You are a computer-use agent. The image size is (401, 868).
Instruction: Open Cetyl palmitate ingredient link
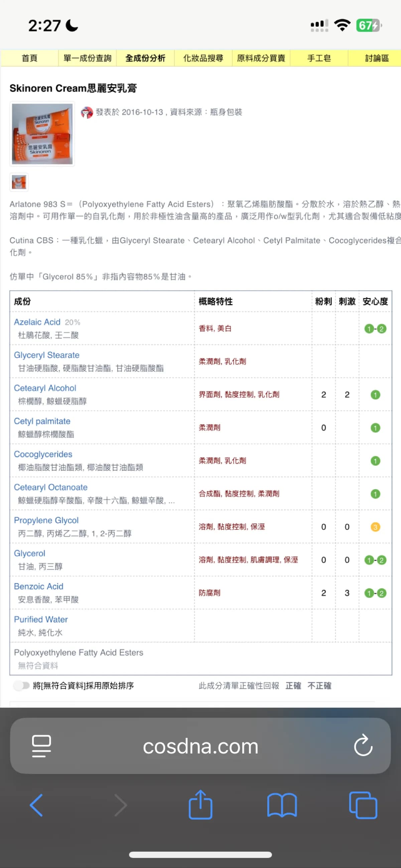tap(42, 421)
